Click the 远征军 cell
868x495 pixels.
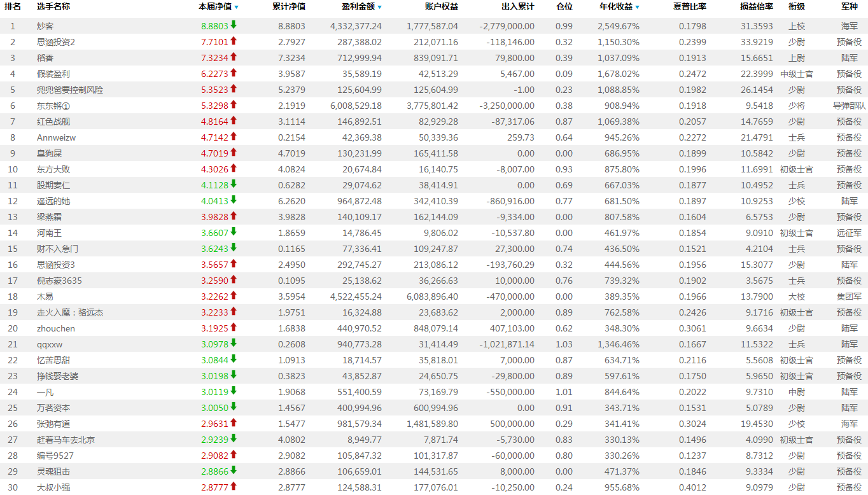(x=850, y=233)
